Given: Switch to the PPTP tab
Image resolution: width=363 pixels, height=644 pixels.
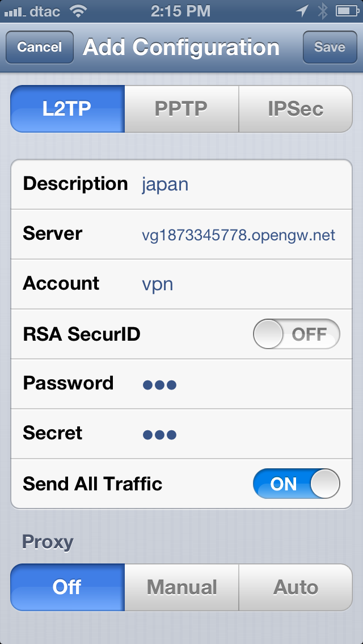Looking at the screenshot, I should point(181,109).
